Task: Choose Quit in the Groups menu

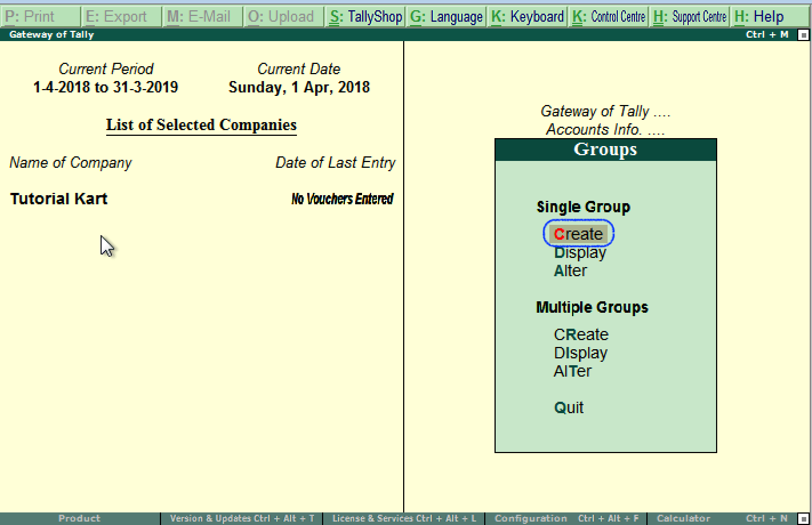Action: [569, 407]
